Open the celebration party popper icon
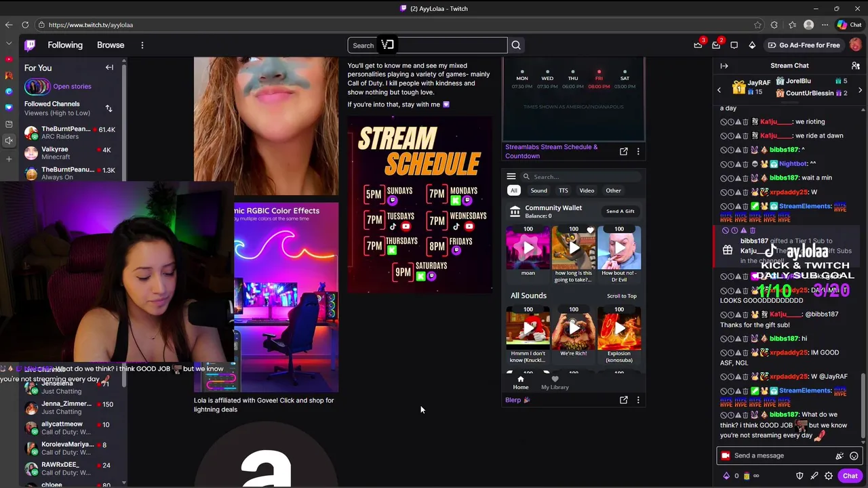Viewport: 868px width, 488px height. pos(840,456)
